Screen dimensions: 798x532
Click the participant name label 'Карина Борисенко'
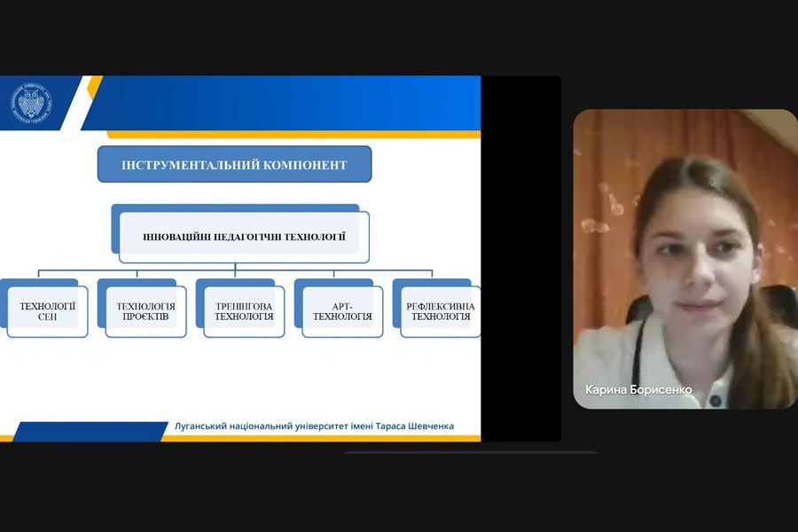coord(638,390)
